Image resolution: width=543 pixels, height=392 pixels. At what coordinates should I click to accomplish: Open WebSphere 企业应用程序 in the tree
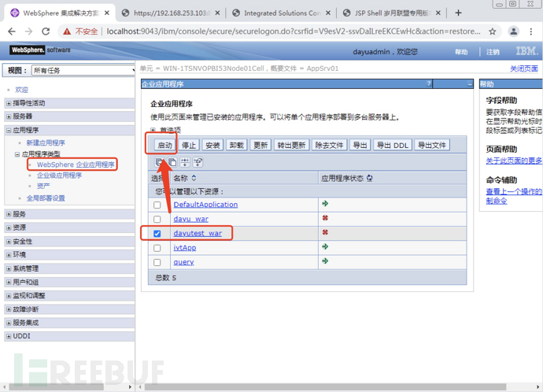click(x=76, y=165)
